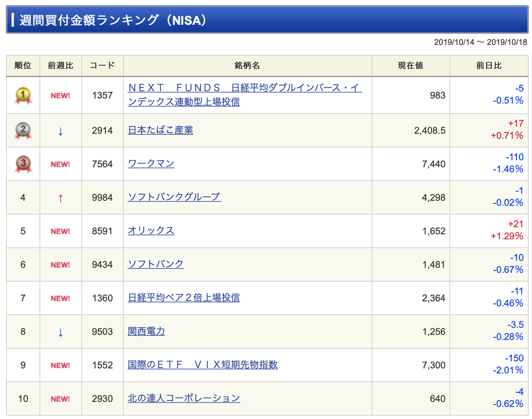Screen dimensions: 532x419
Task: Open the オリックス stock link
Action: pyautogui.click(x=151, y=230)
